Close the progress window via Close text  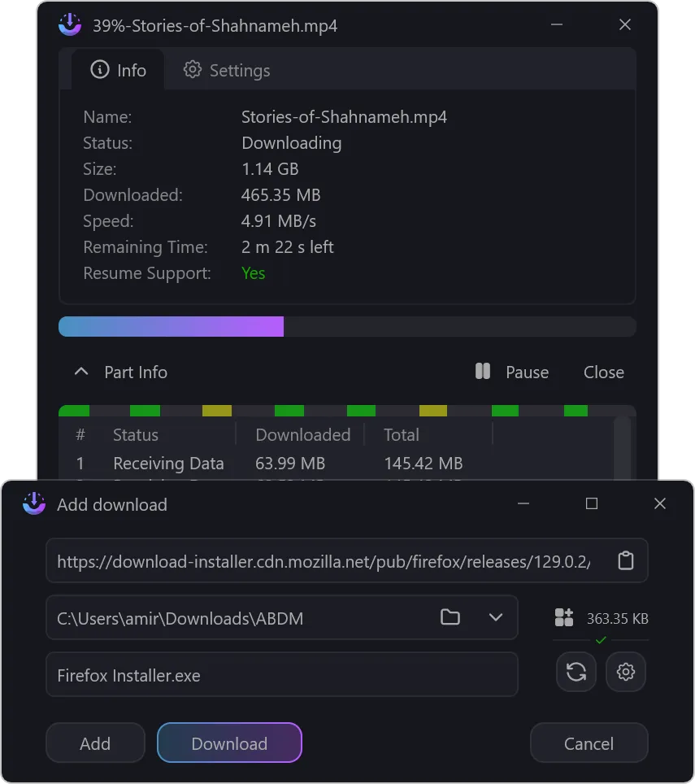(x=603, y=372)
